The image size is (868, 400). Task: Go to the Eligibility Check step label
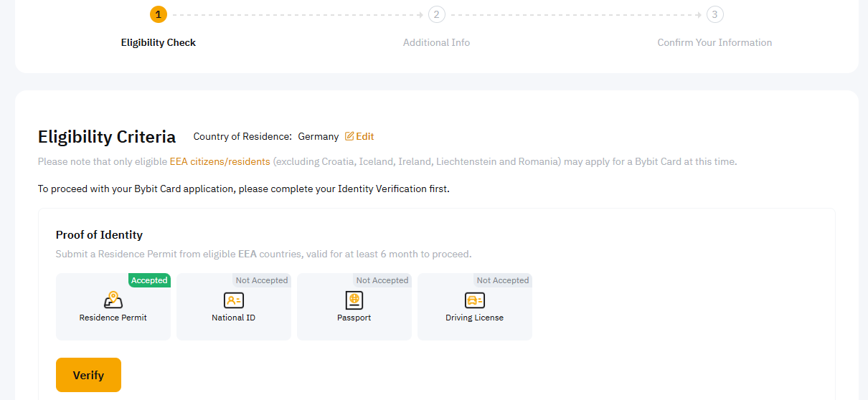click(159, 42)
